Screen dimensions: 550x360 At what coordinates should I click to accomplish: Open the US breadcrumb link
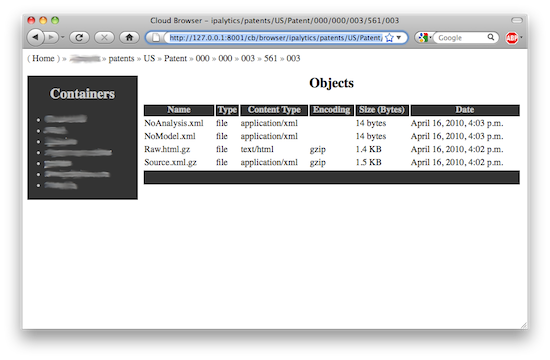[x=149, y=58]
